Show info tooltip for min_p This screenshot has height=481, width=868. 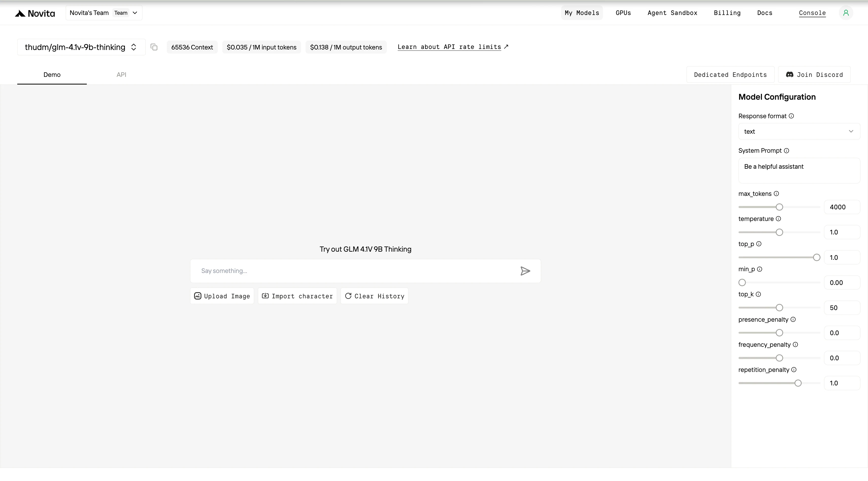point(759,269)
